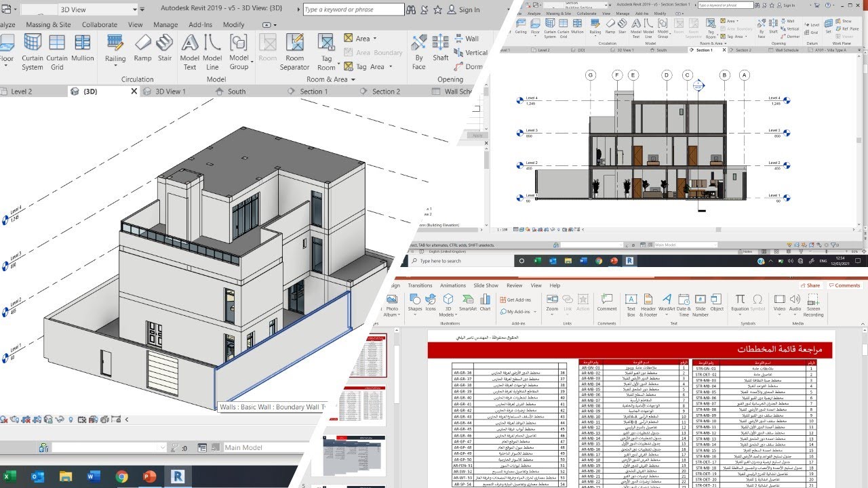
Task: Open Slide Show tab in PowerPoint
Action: pos(486,285)
